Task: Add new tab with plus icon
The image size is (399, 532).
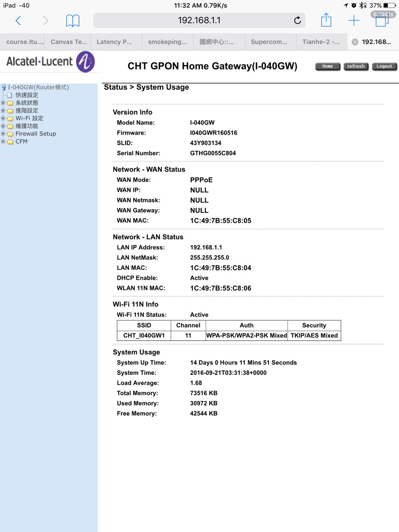Action: (354, 20)
